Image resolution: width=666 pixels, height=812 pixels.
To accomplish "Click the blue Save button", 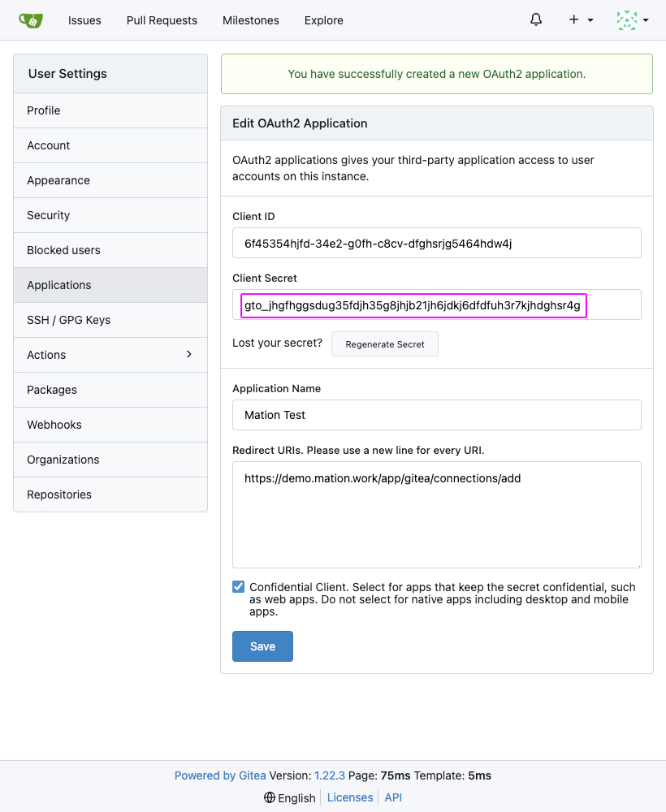I will 262,646.
